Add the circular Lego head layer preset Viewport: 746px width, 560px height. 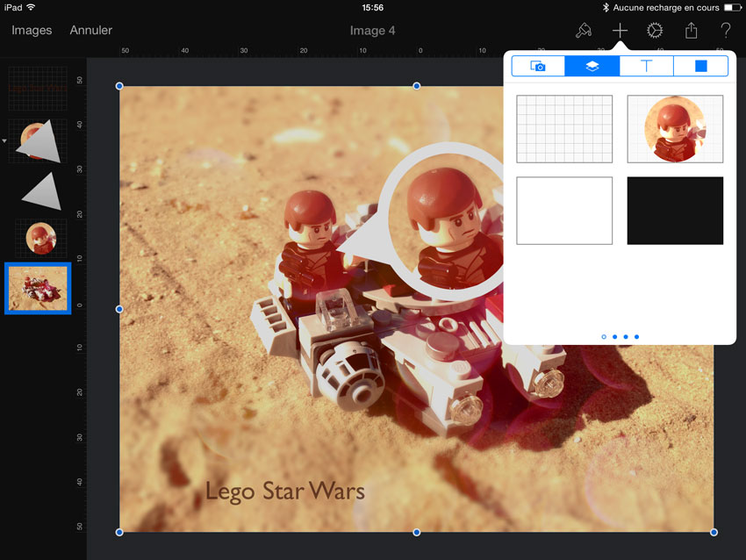click(x=675, y=129)
